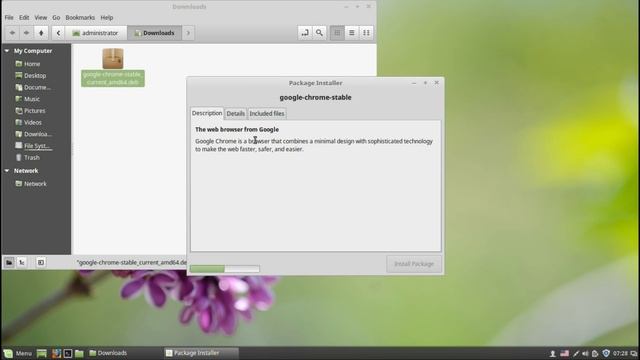Click the heading 'The web browser from Google'

coord(237,129)
